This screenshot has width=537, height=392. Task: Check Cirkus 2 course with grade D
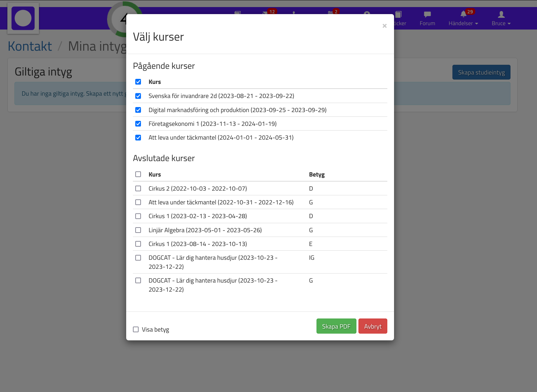pos(138,189)
